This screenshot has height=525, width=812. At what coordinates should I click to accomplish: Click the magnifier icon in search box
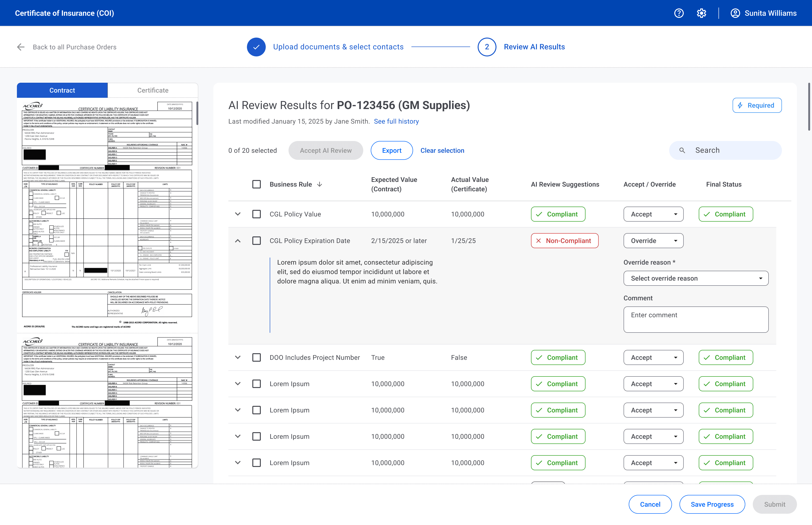pos(682,150)
